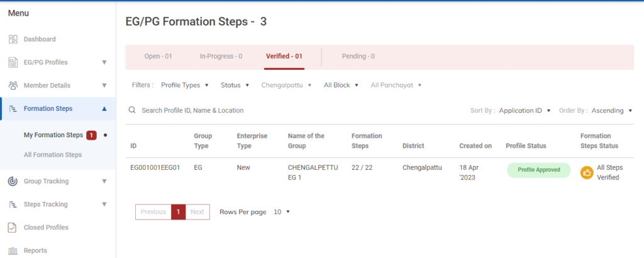The height and width of the screenshot is (258, 644).
Task: Open the Status filter dropdown
Action: (235, 85)
